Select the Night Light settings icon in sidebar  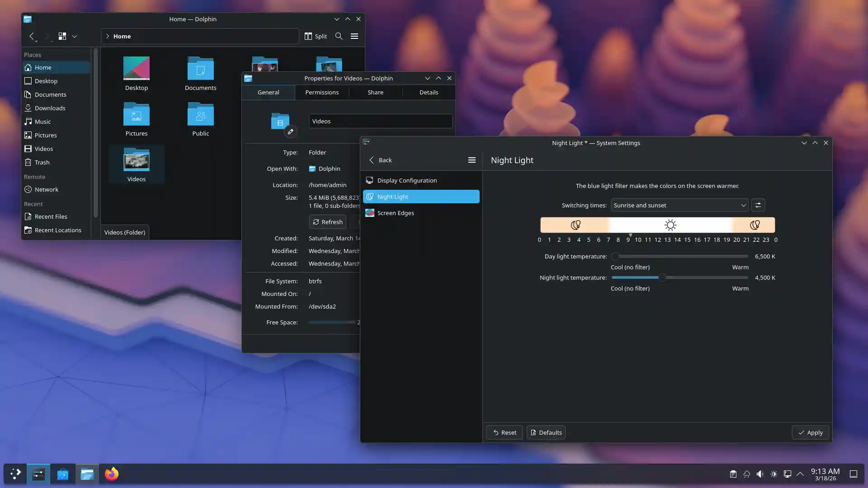(x=370, y=197)
